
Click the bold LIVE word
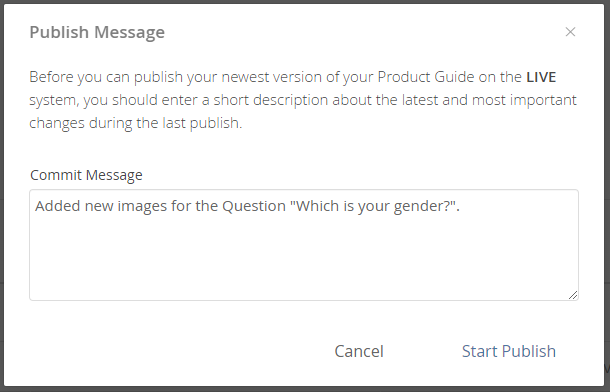pos(541,77)
